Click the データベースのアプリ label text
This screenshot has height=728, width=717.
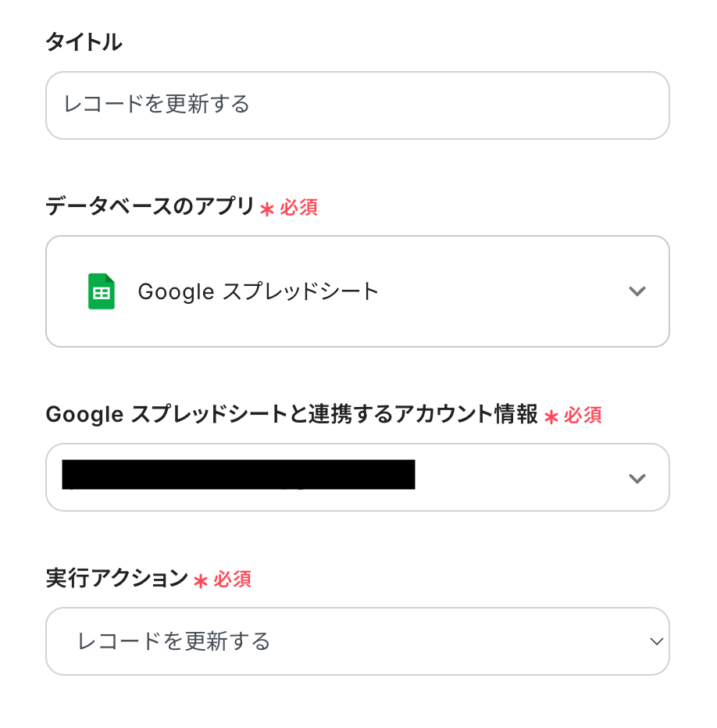[150, 206]
